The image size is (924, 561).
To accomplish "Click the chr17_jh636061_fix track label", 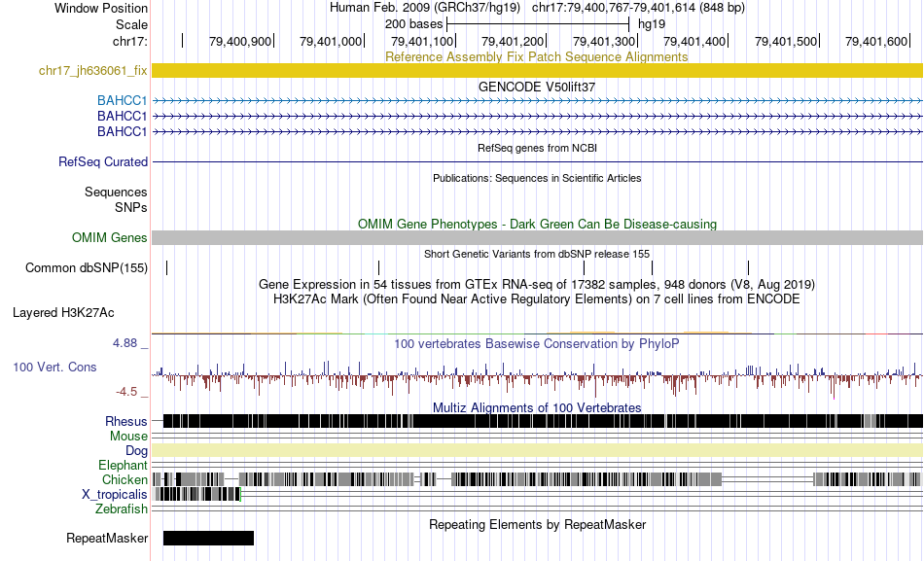I will [x=93, y=71].
